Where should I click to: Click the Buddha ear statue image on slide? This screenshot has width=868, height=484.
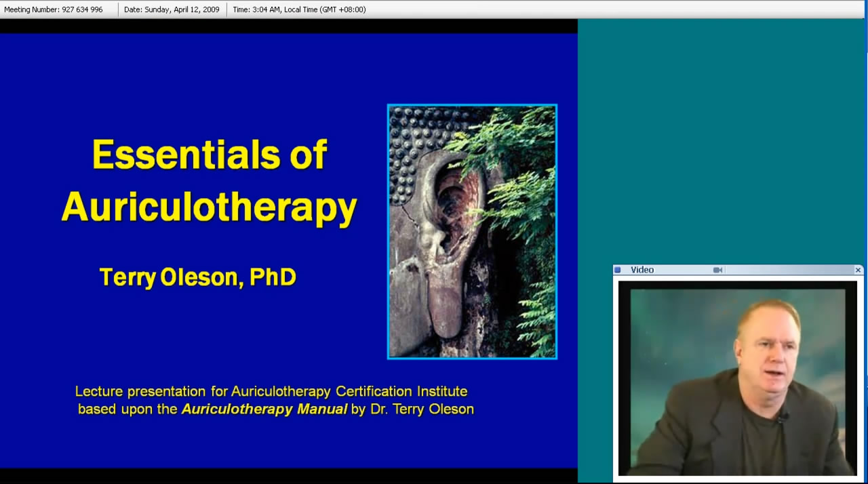click(x=472, y=231)
